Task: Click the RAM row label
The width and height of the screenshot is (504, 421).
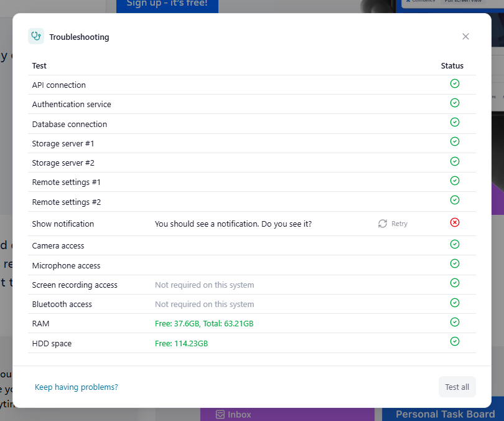Action: click(41, 324)
